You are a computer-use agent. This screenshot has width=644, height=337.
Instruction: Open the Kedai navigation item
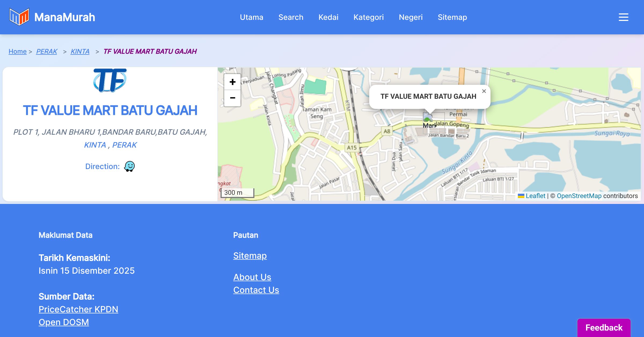click(328, 17)
